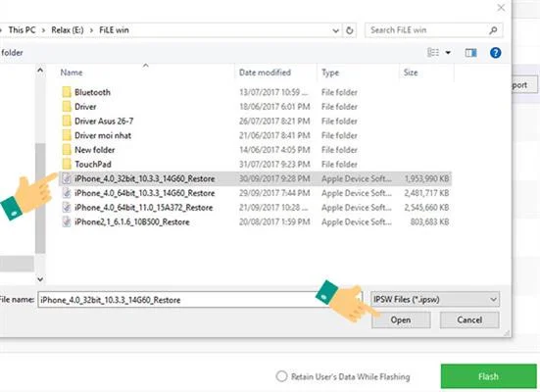
Task: Toggle the preview pane icon
Action: (x=470, y=53)
